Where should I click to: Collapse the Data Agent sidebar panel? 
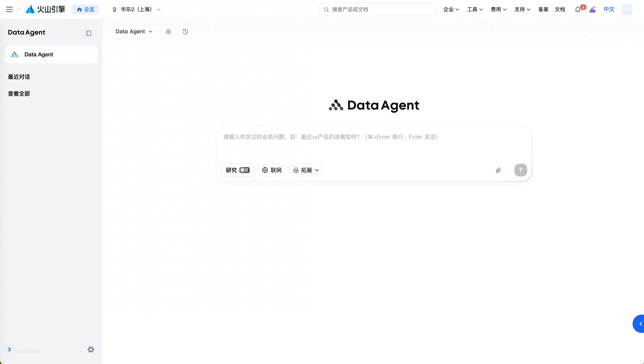[x=88, y=33]
